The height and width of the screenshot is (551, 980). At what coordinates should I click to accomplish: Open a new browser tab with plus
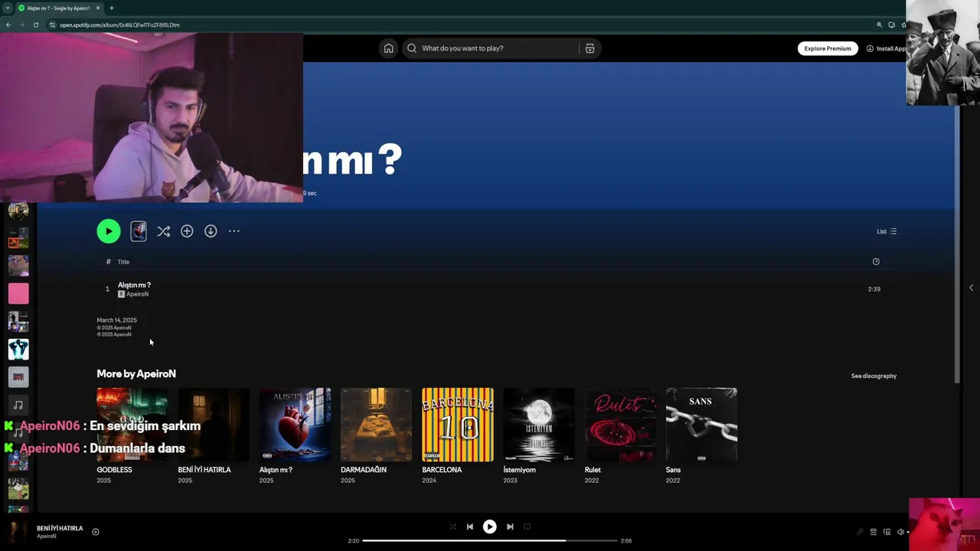pyautogui.click(x=111, y=8)
